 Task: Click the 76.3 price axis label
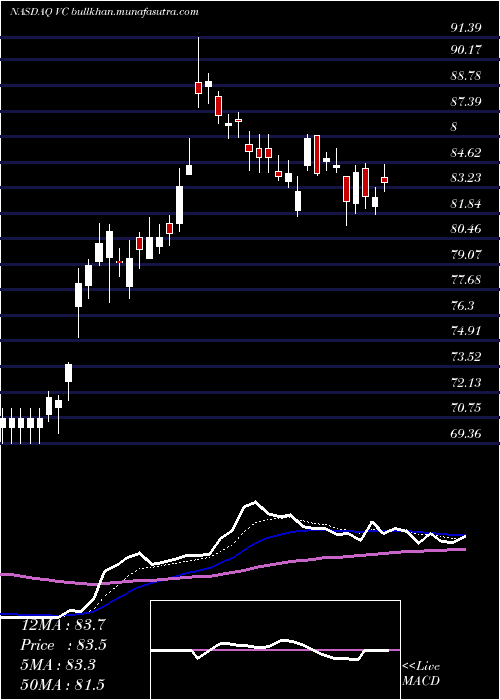462,306
